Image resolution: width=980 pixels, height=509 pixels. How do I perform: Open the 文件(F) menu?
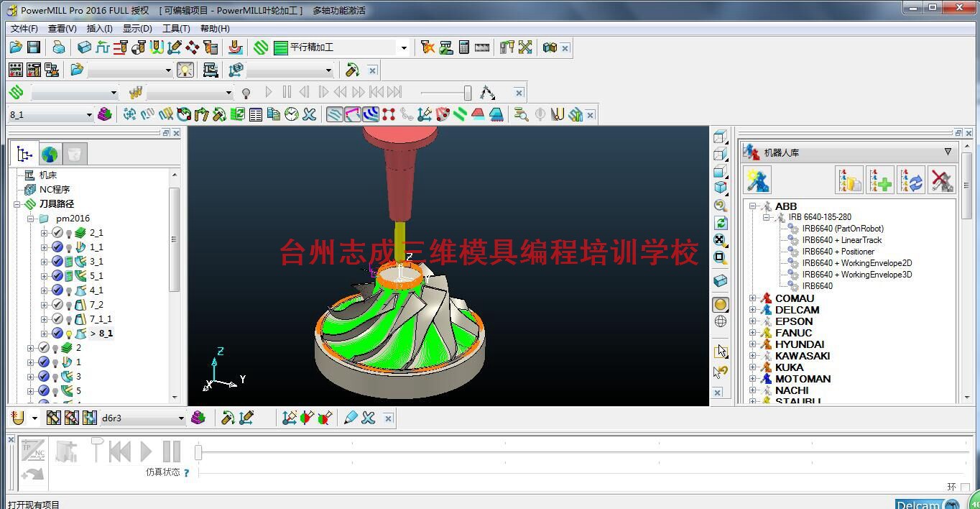(x=24, y=29)
